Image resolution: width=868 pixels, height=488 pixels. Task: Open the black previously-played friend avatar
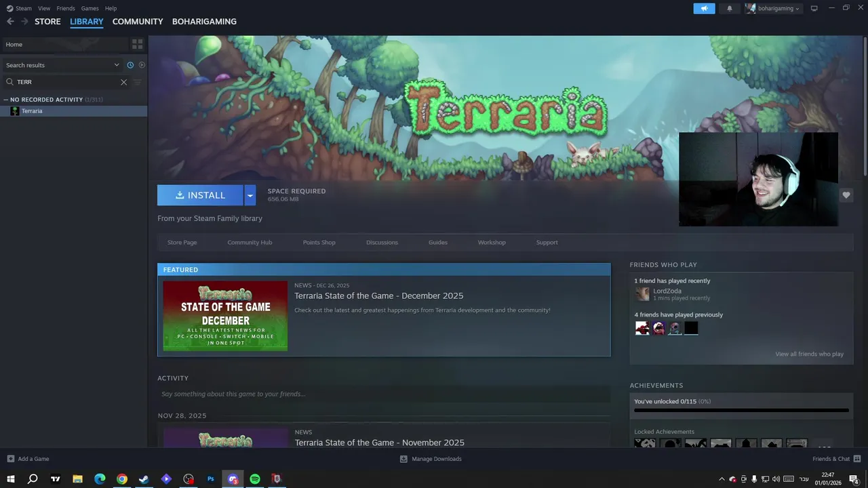click(691, 328)
